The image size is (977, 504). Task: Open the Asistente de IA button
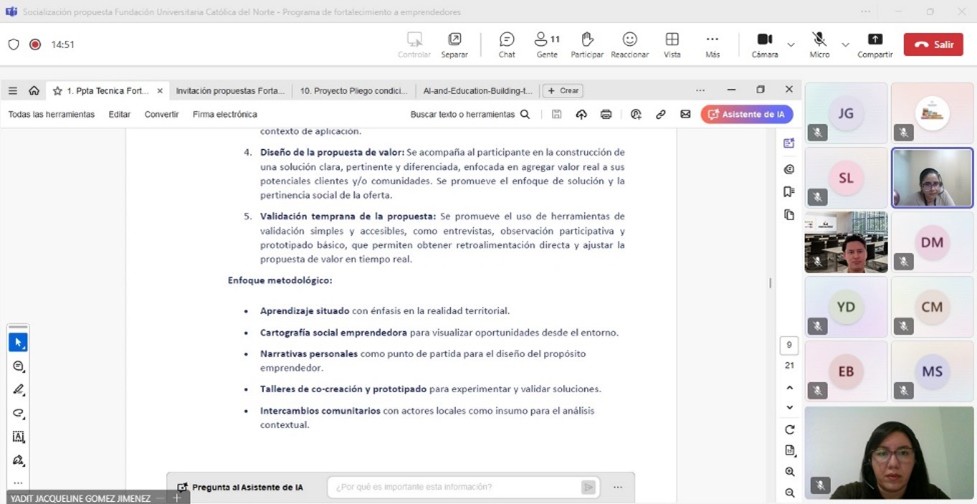pyautogui.click(x=746, y=115)
